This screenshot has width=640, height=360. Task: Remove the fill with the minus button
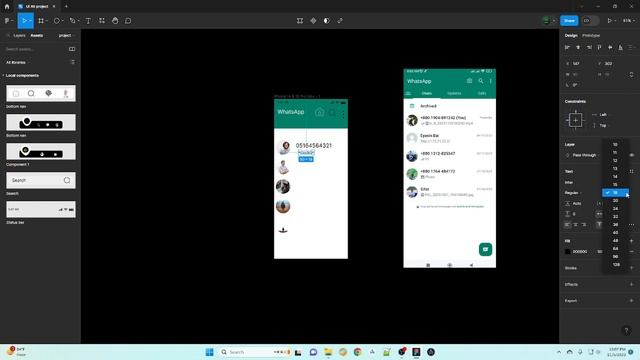(631, 252)
